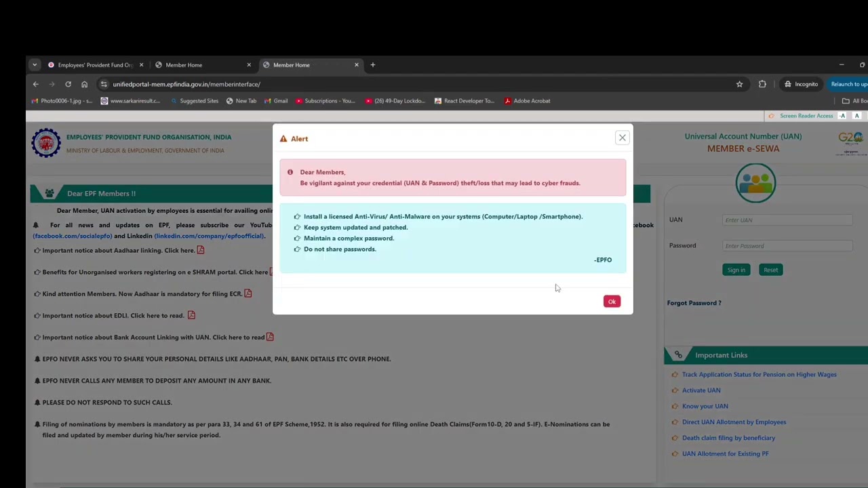Open the Extensions puzzle icon
This screenshot has width=868, height=488.
762,84
